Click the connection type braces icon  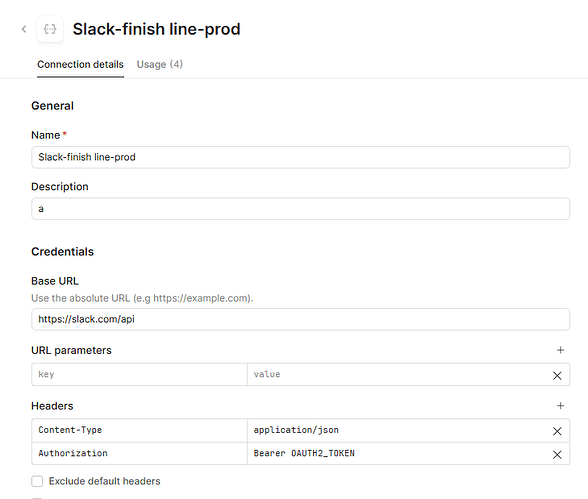[50, 29]
